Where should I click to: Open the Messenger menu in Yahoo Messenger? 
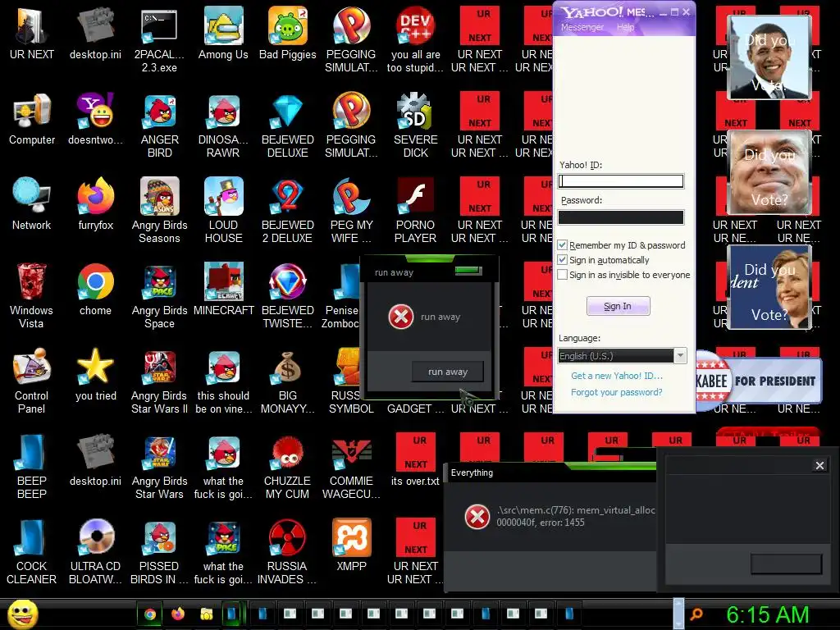coord(582,27)
